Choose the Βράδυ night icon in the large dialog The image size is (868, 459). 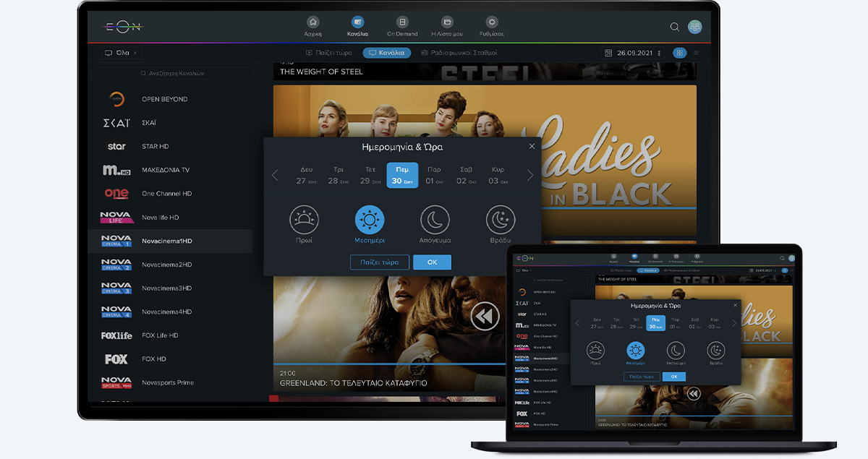[500, 220]
